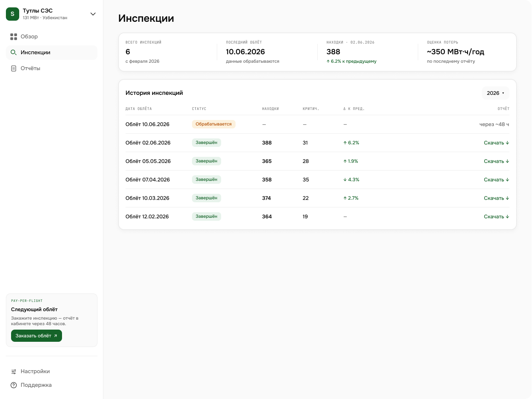Download the Облёт 07.04.2026 report
The image size is (532, 399).
pos(497,180)
